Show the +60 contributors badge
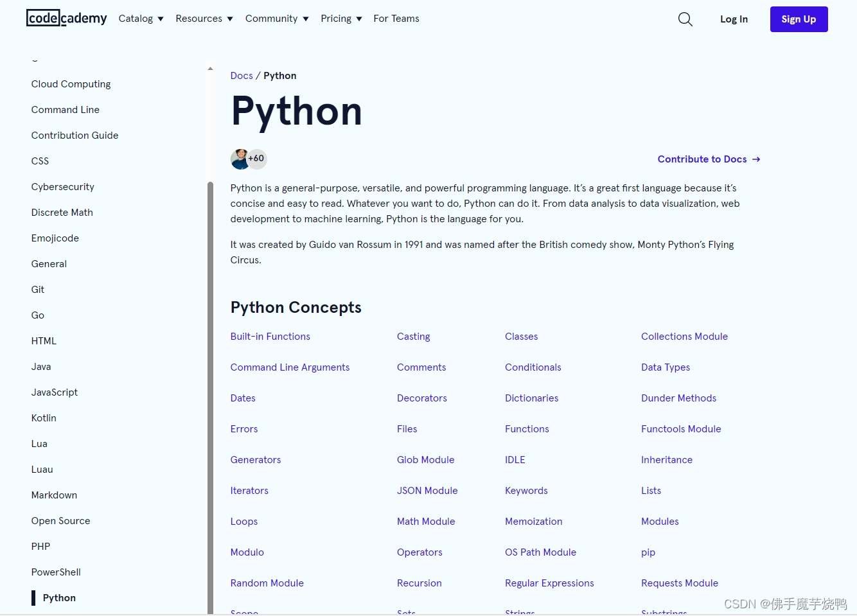Viewport: 857px width, 616px height. click(x=257, y=159)
